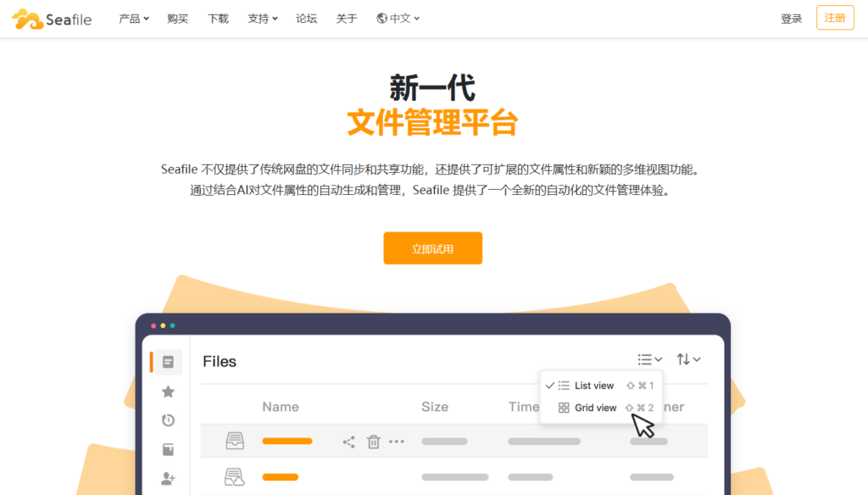Open the 中文 language selector

click(x=398, y=19)
